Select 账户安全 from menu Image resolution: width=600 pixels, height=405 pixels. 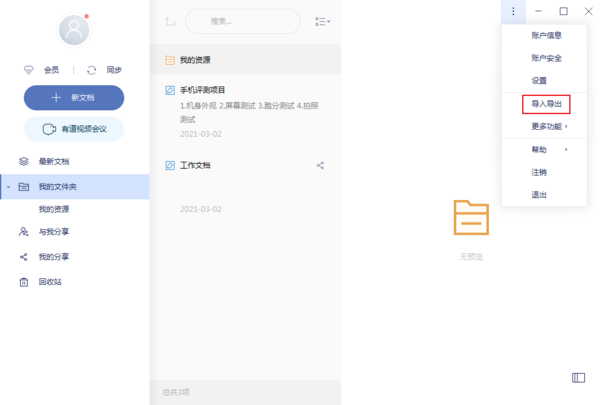pyautogui.click(x=546, y=58)
